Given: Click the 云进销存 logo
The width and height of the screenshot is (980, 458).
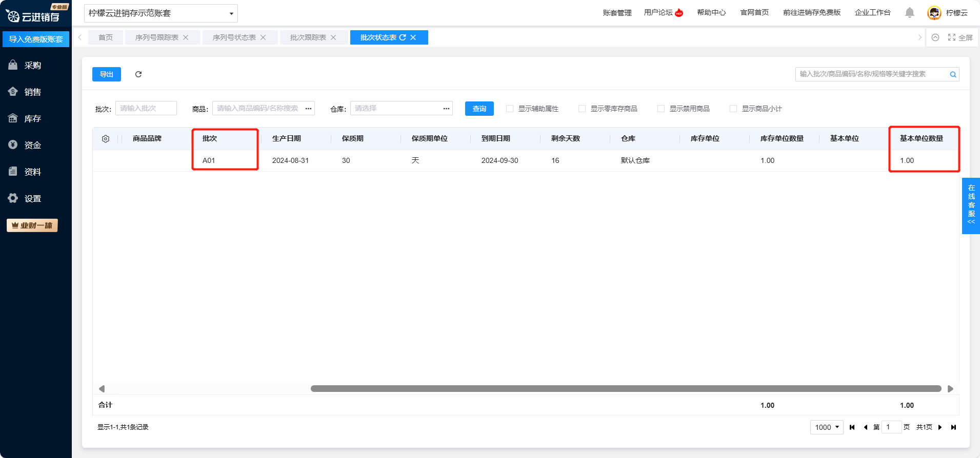Looking at the screenshot, I should tap(33, 16).
